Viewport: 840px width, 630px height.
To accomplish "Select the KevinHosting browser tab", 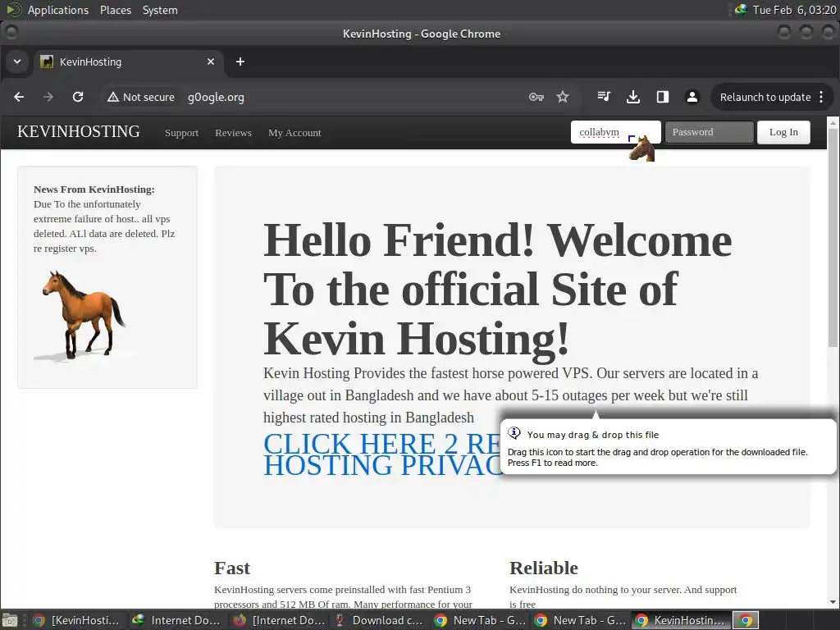I will click(129, 62).
